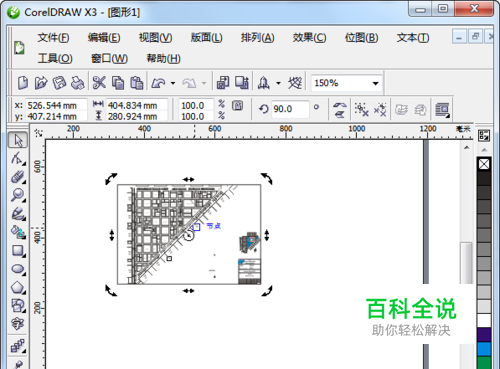Open the undo history dropdown arrow
The image size is (500, 369).
(173, 83)
